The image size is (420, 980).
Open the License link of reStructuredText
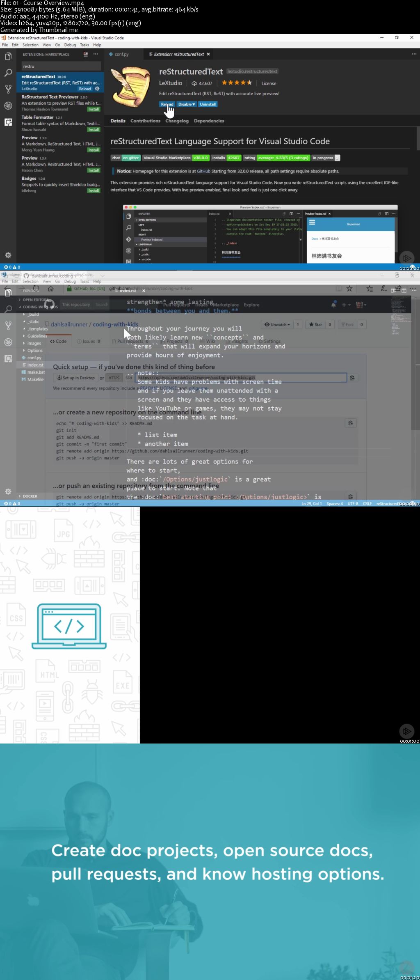click(269, 83)
